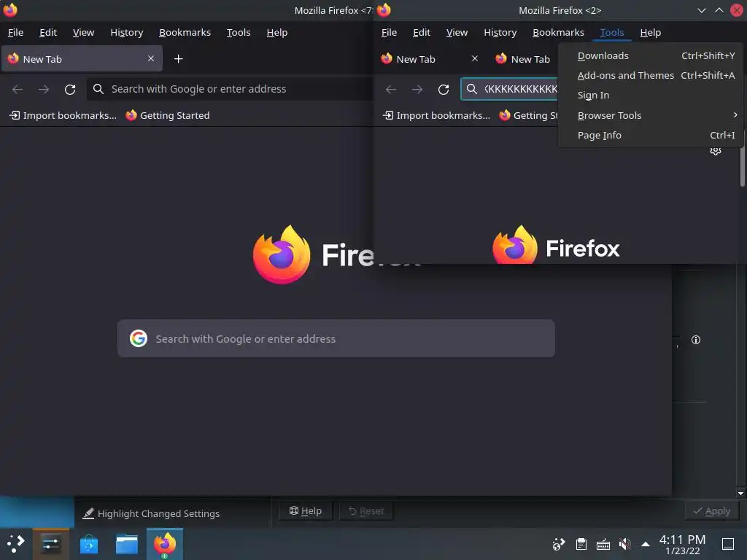This screenshot has height=560, width=747.
Task: Reload page in right Firefox <2> window
Action: (444, 89)
